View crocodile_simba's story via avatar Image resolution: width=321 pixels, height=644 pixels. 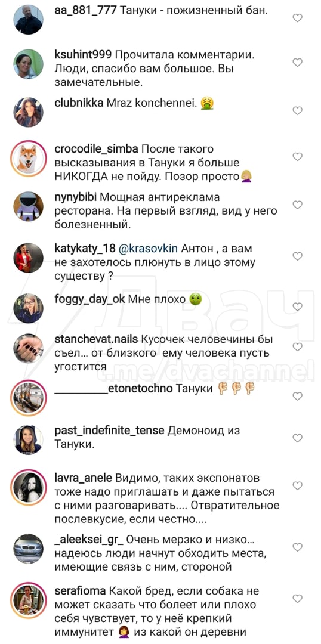pos(29,159)
